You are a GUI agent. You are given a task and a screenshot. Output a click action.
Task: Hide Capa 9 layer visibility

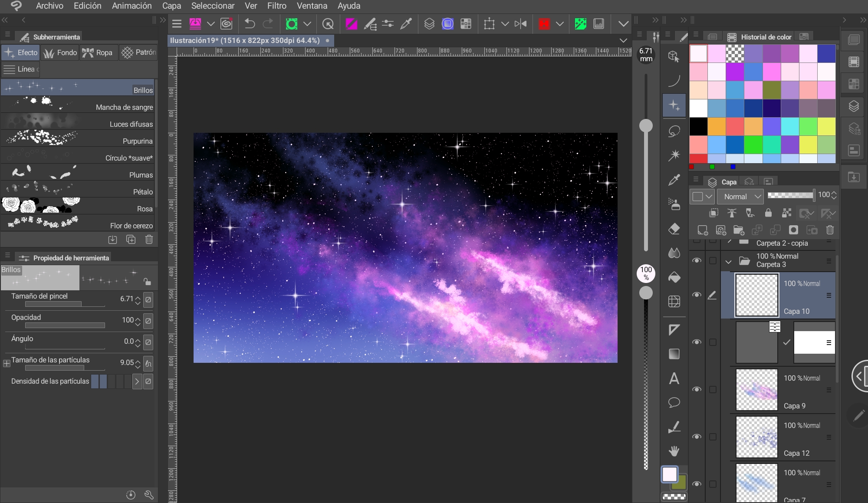coord(697,389)
